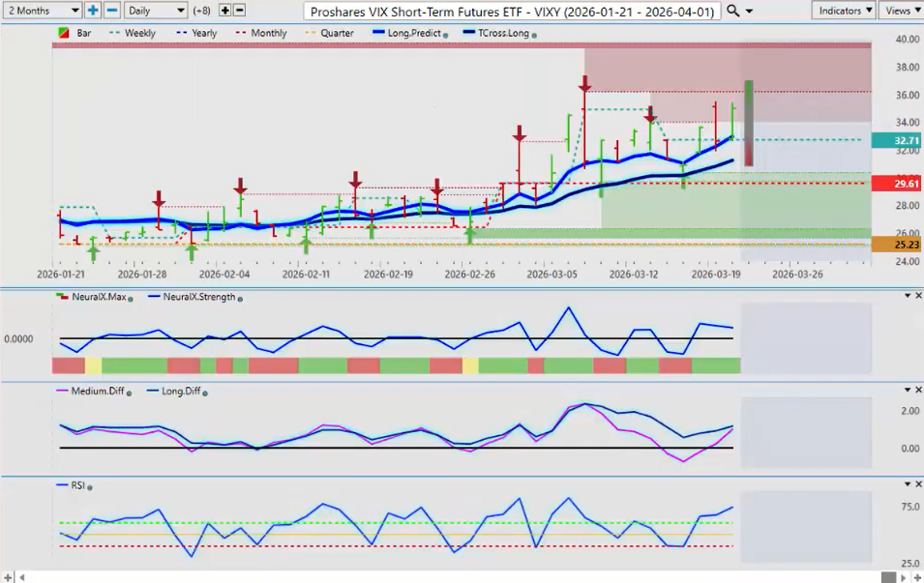
Task: Click the VIXY symbol title field
Action: point(512,11)
